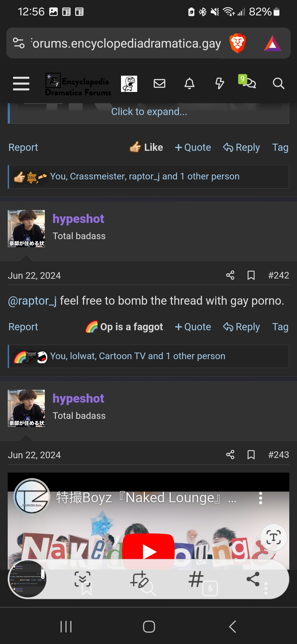Screen dimensions: 297x644
Task: Toggle the Like reaction on the top post
Action: 147,148
